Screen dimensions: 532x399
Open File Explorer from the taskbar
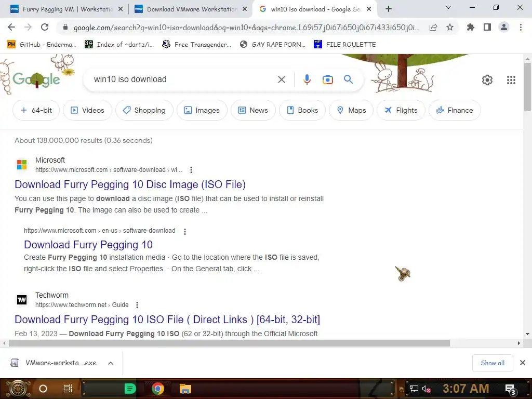click(x=185, y=389)
